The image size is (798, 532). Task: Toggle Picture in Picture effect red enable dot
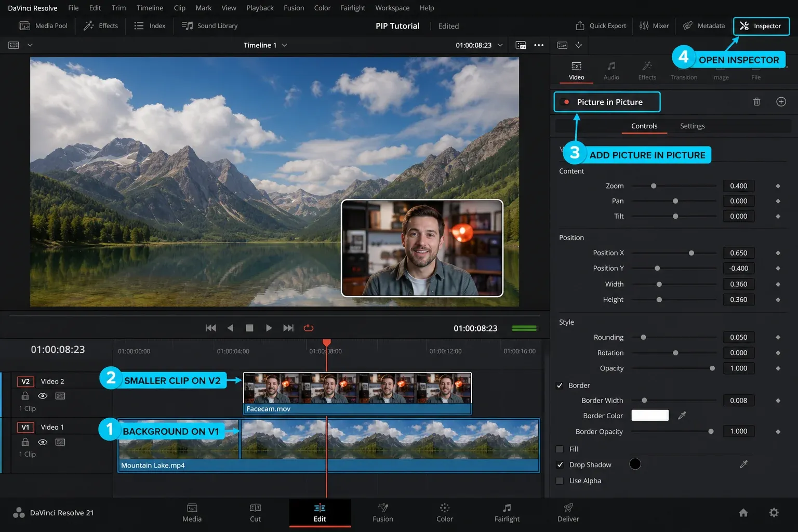tap(566, 102)
